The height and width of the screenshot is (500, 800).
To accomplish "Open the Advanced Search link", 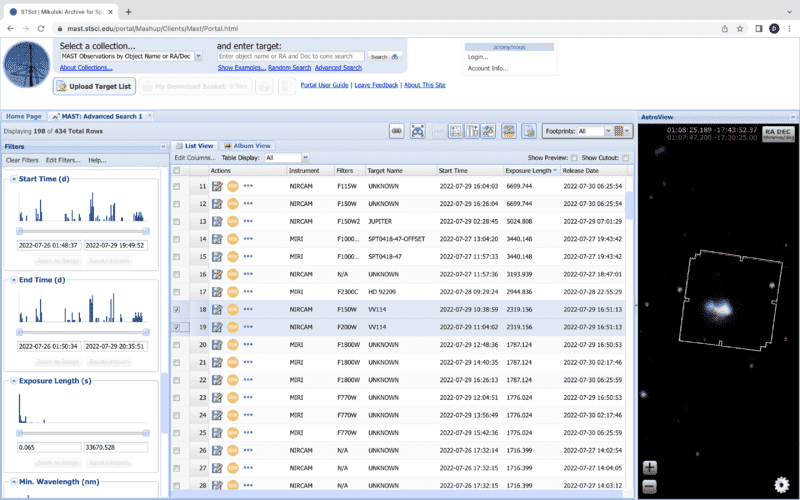I will (338, 67).
